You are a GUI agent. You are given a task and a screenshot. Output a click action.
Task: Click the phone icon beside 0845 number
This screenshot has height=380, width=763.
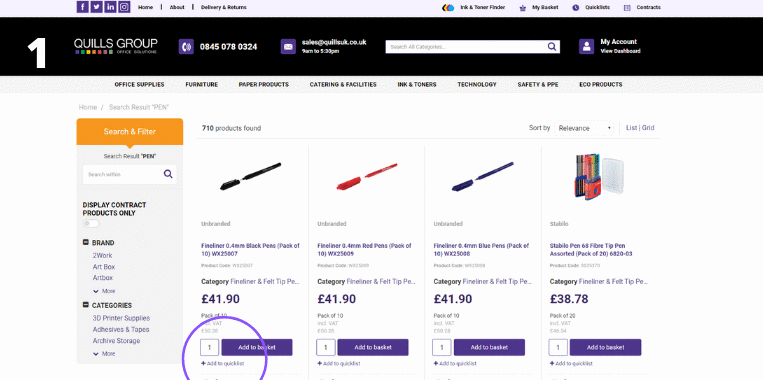pos(186,46)
